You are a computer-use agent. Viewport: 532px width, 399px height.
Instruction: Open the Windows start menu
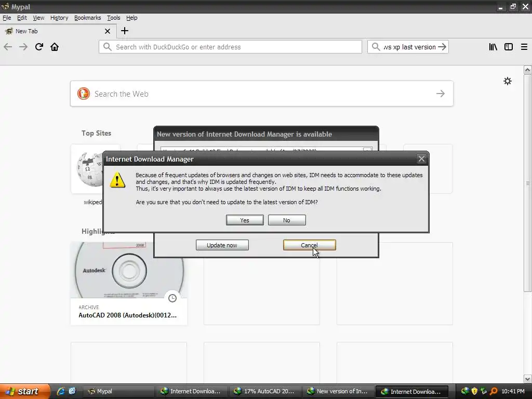(25, 391)
